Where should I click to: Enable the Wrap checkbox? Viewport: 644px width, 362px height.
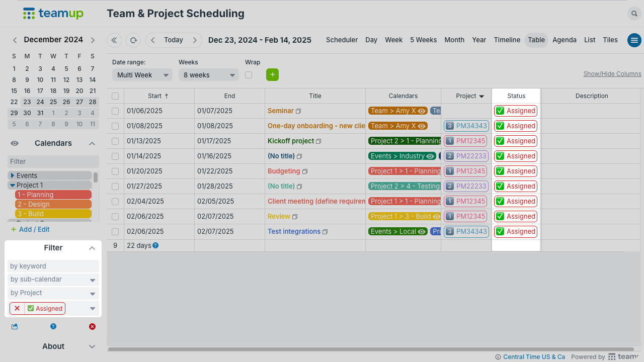[249, 75]
